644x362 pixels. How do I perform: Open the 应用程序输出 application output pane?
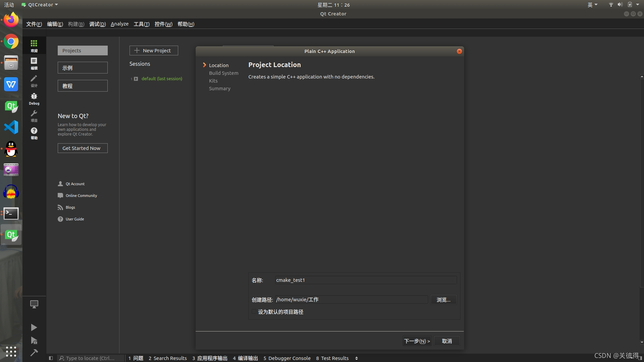[210, 358]
